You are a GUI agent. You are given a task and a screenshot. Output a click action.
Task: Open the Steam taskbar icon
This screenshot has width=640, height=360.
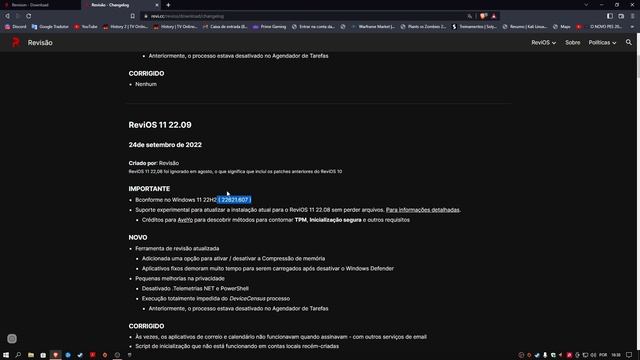pyautogui.click(x=80, y=355)
